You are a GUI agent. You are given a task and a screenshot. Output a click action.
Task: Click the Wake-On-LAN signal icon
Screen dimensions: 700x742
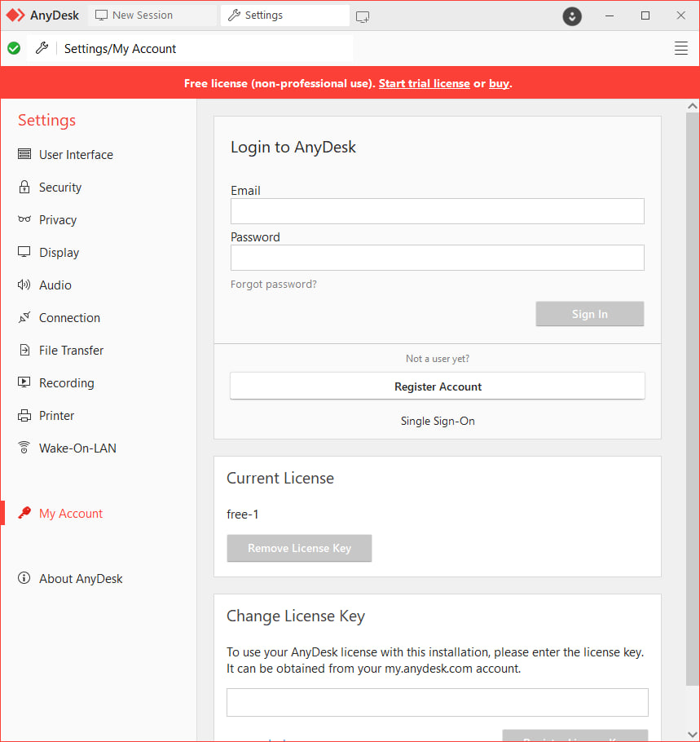click(x=24, y=448)
